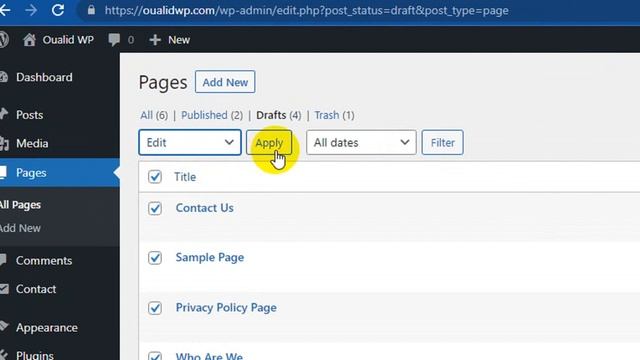Reload the page with the refresh icon
The width and height of the screenshot is (640, 360).
[x=58, y=10]
